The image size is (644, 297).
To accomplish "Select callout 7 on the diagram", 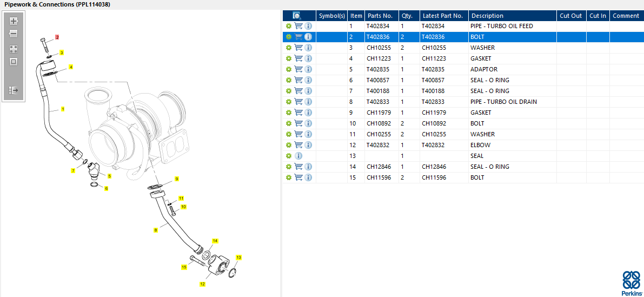I will tap(73, 171).
